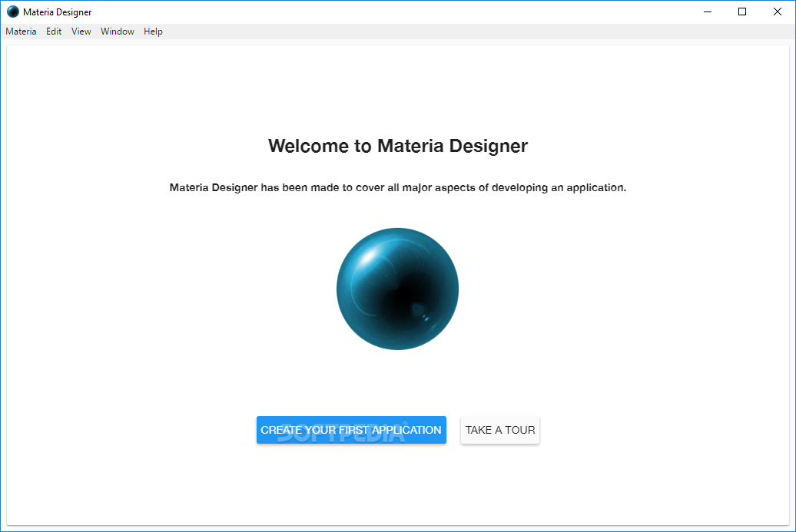Click the large blue orb logo
The height and width of the screenshot is (532, 796).
click(397, 289)
